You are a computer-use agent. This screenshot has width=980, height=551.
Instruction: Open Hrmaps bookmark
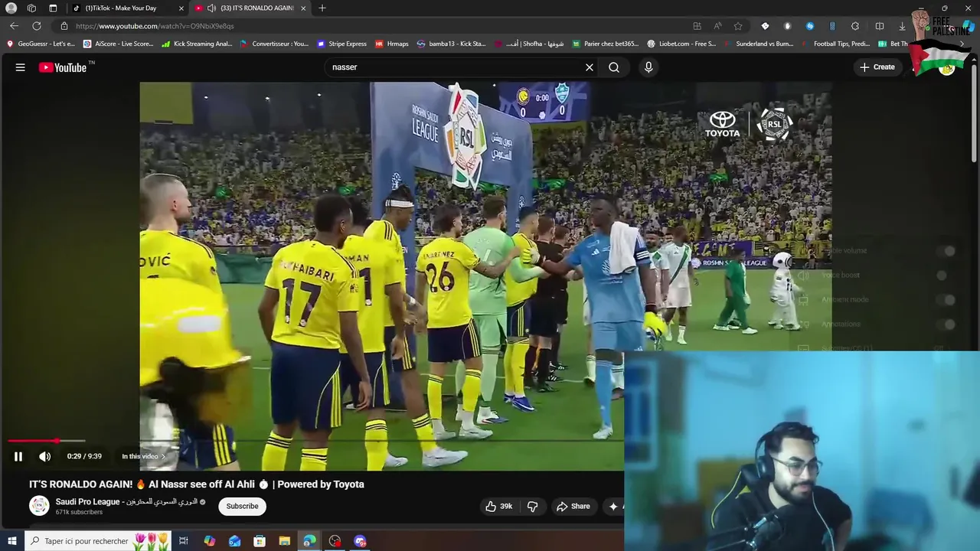click(392, 44)
